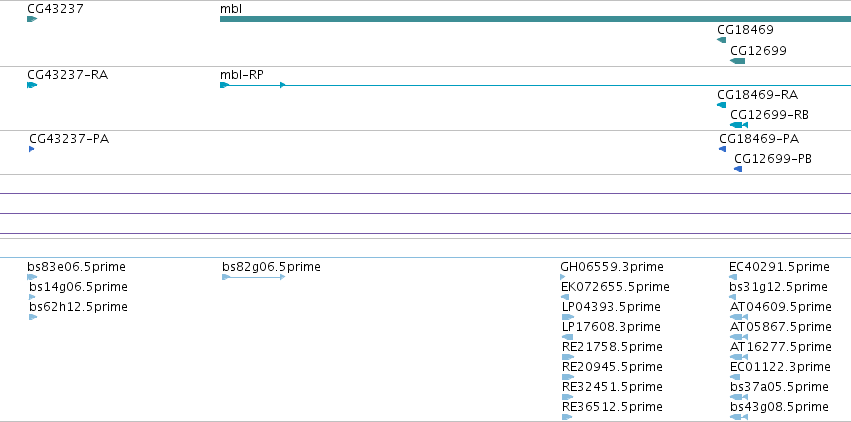Click the RE36512.5prime EST label

click(612, 407)
